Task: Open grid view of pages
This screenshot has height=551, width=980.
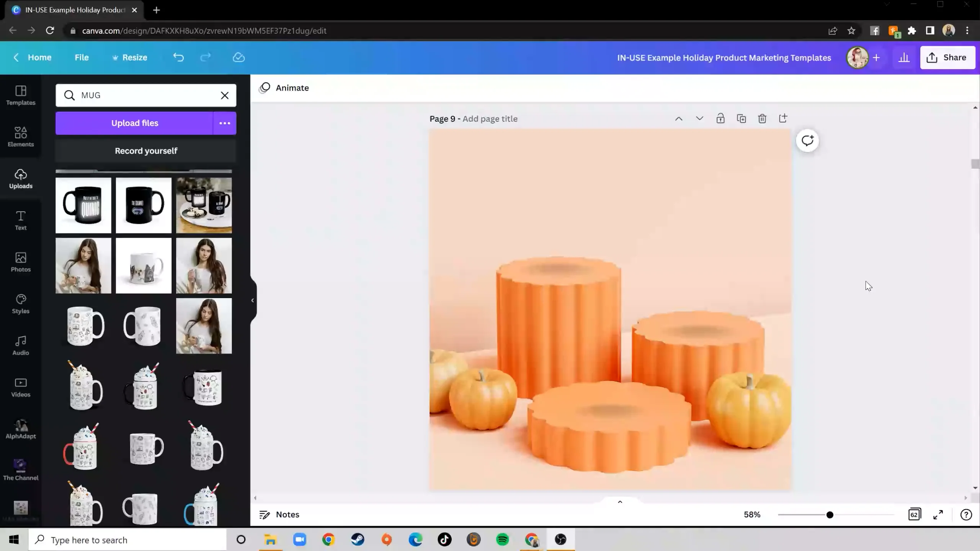Action: coord(915,514)
